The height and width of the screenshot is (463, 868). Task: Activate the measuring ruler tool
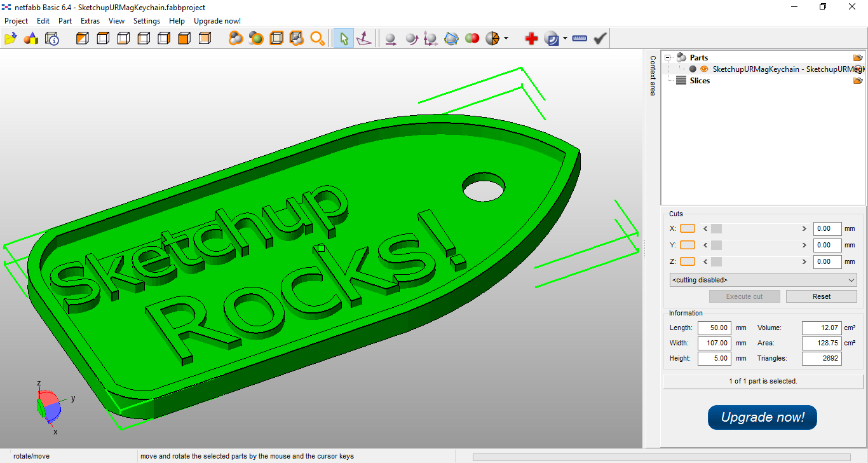tap(580, 39)
